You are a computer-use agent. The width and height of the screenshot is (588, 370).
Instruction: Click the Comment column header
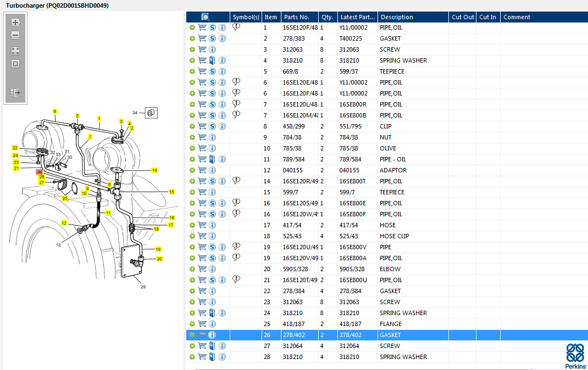tap(517, 17)
